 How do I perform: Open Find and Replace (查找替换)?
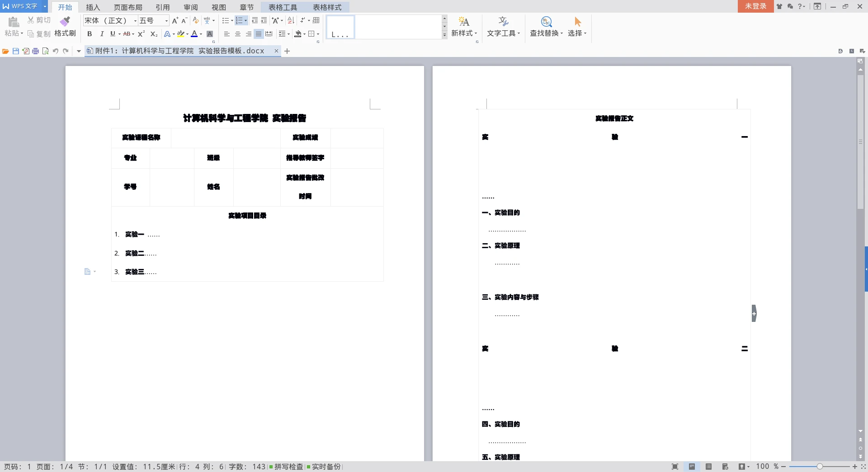point(546,27)
